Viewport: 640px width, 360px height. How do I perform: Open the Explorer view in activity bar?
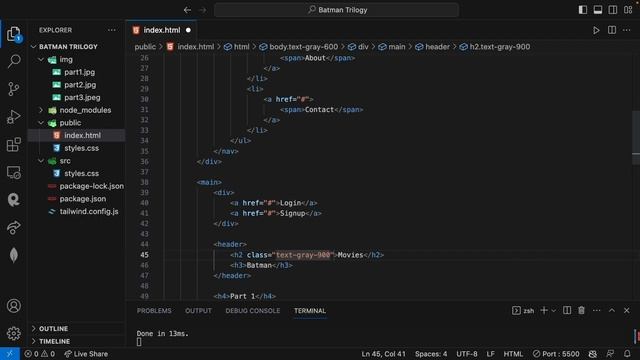point(13,34)
